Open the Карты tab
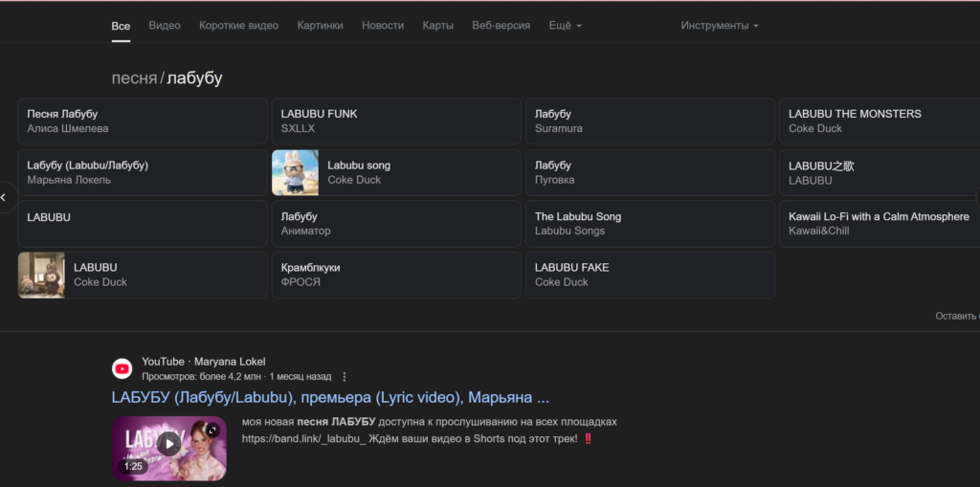This screenshot has width=980, height=487. pyautogui.click(x=438, y=26)
